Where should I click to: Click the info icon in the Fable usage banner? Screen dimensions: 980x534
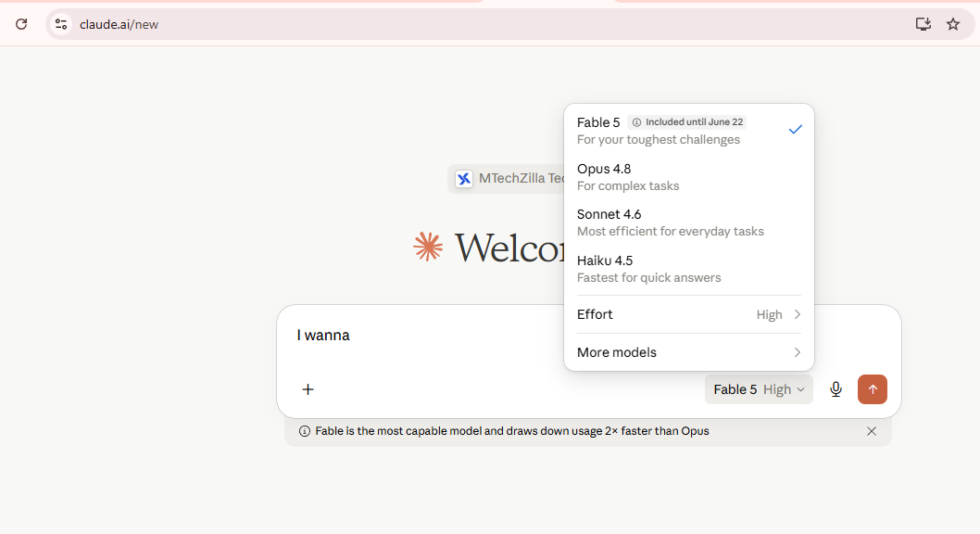[305, 431]
